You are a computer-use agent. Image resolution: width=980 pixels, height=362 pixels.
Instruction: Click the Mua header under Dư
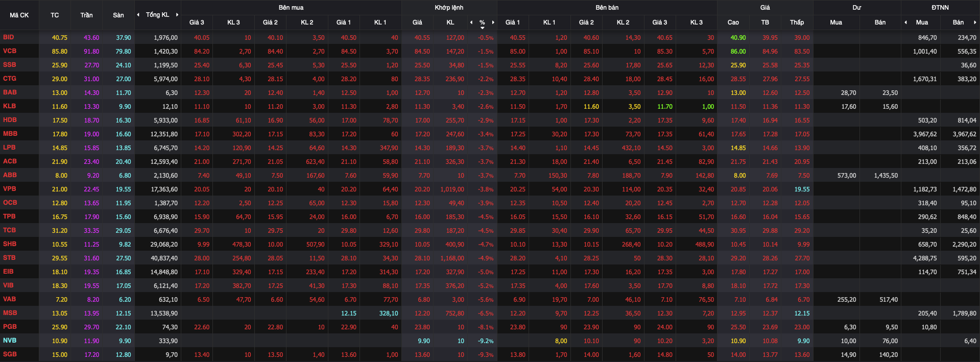point(836,22)
